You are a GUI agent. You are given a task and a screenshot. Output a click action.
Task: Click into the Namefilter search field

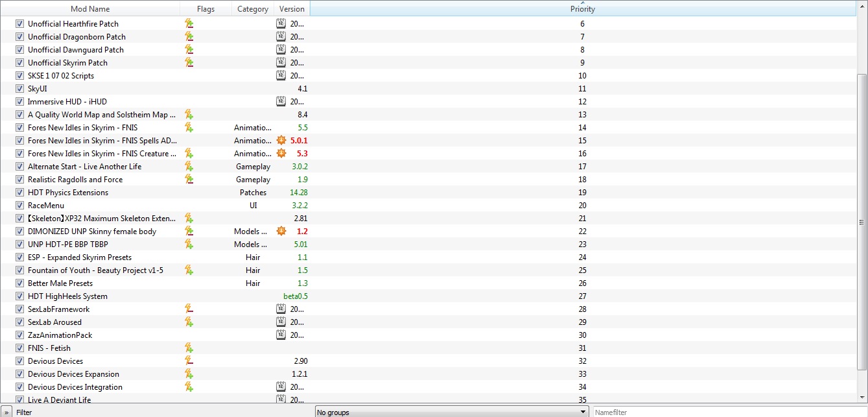(x=729, y=412)
